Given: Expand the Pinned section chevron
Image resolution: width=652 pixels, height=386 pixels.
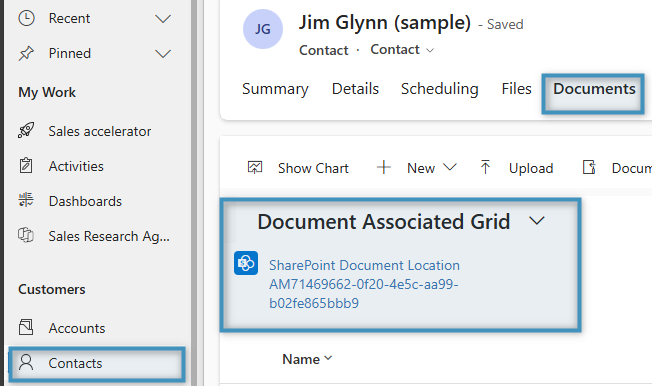Looking at the screenshot, I should [163, 54].
